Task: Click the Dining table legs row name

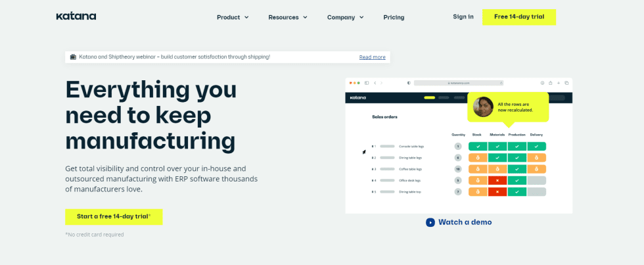Action: coord(410,158)
